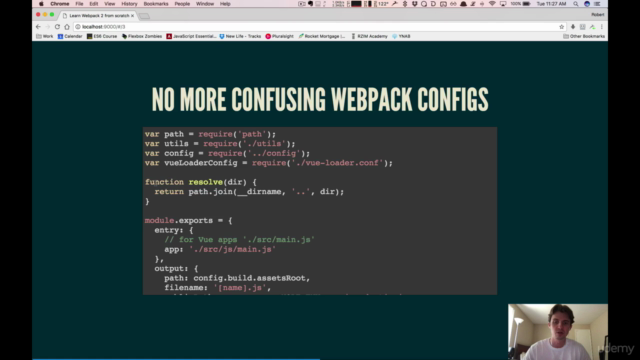Click the Robert profile button
The height and width of the screenshot is (360, 640).
[597, 15]
